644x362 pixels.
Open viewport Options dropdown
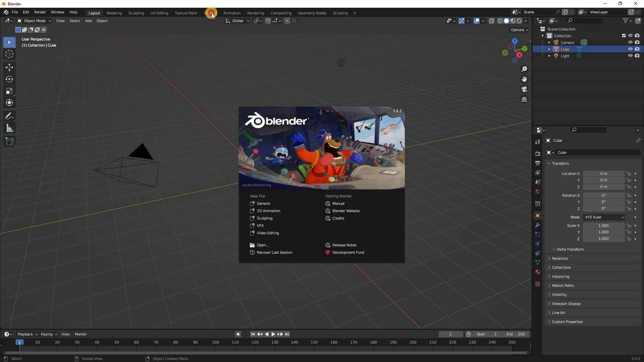[x=519, y=30]
